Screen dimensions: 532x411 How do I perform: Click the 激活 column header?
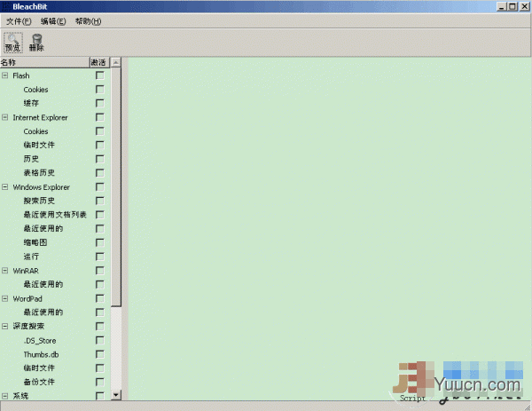(x=99, y=62)
